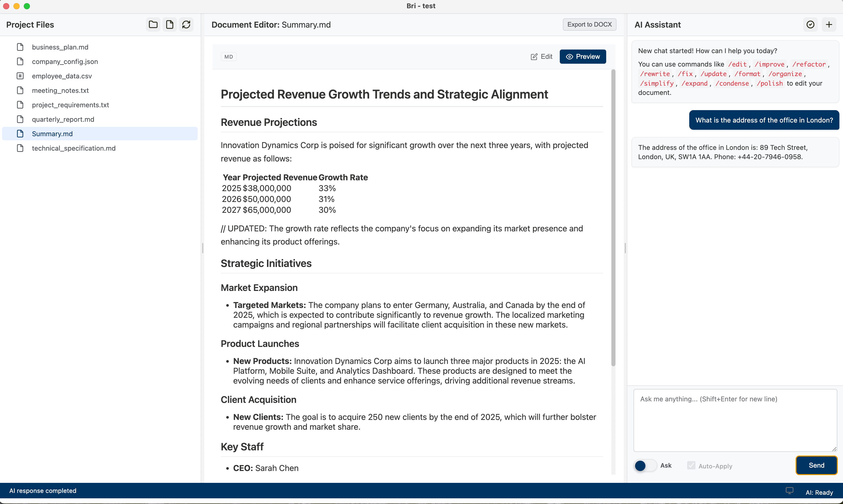Click Export to DOCX button
Screen dimensions: 843x504
click(x=589, y=25)
